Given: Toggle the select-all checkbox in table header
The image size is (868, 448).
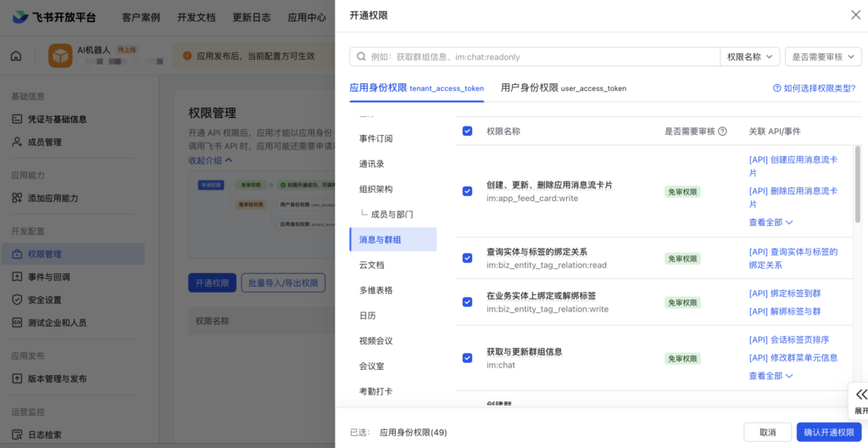Looking at the screenshot, I should click(x=467, y=132).
